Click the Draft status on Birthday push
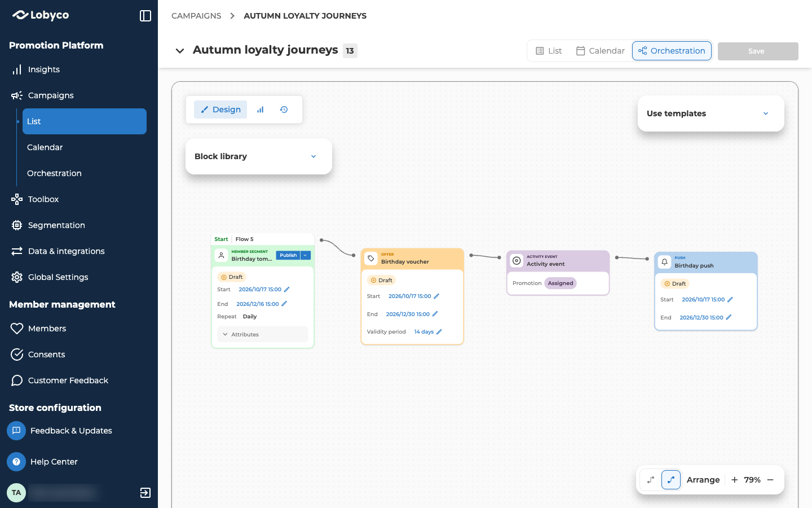812x508 pixels. (675, 284)
